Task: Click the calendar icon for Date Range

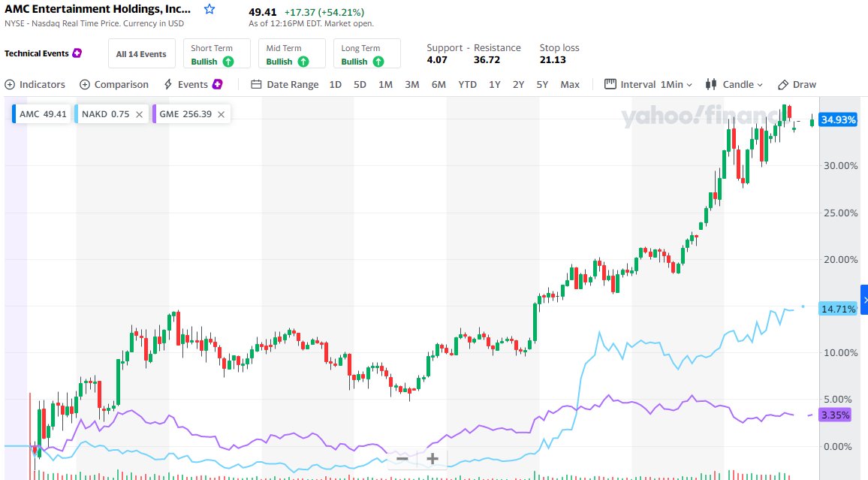Action: click(256, 85)
